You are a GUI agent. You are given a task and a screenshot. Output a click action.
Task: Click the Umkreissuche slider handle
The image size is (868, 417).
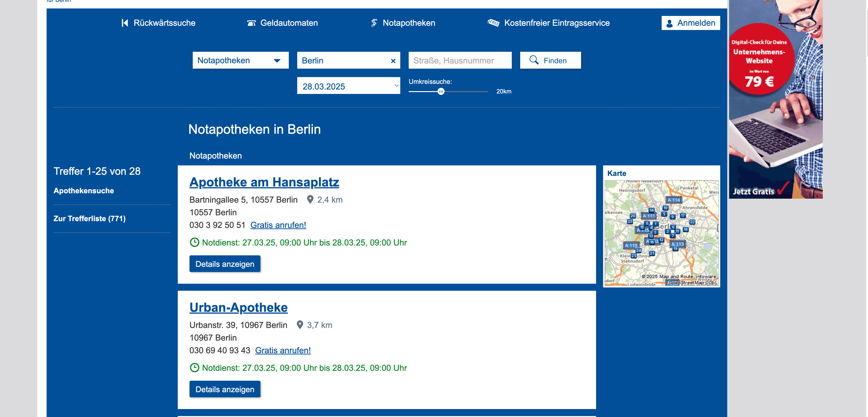pyautogui.click(x=441, y=91)
